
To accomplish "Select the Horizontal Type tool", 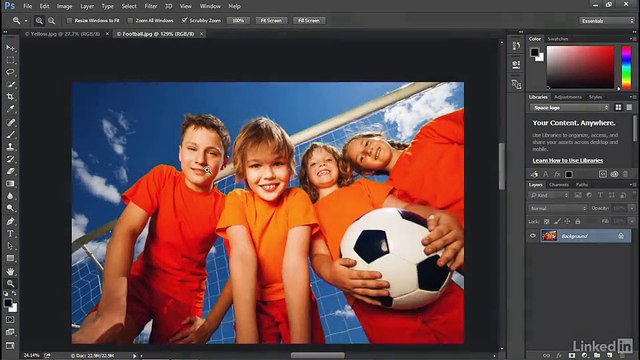I will (10, 234).
